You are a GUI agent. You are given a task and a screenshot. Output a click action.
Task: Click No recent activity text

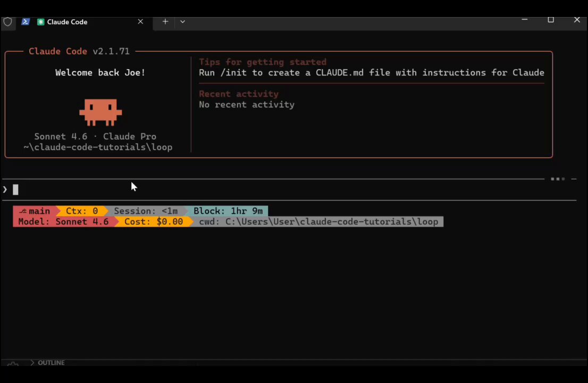[247, 105]
